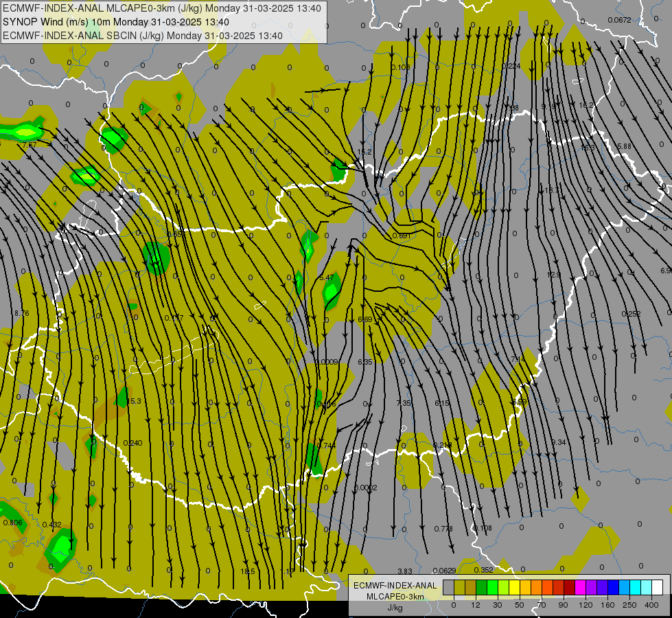Screen dimensions: 672x618
Task: Click the legend title ECMWF-INDEX-ANAL
Action: pyautogui.click(x=395, y=586)
